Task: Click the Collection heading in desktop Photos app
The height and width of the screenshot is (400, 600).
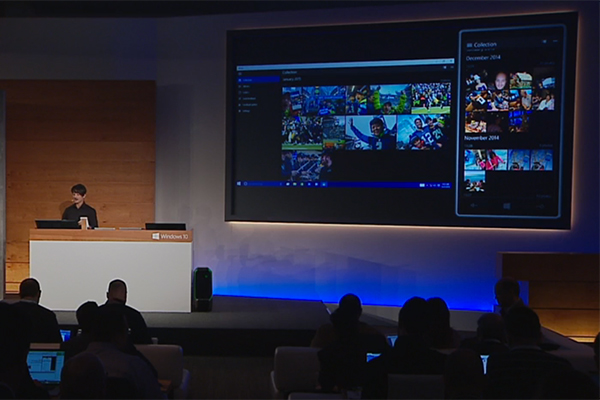Action: click(290, 72)
